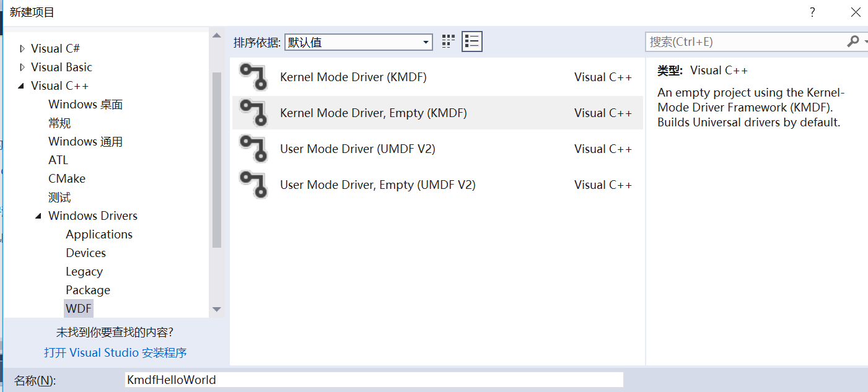Select Applications under Windows Drivers
Image resolution: width=868 pixels, height=392 pixels.
99,234
